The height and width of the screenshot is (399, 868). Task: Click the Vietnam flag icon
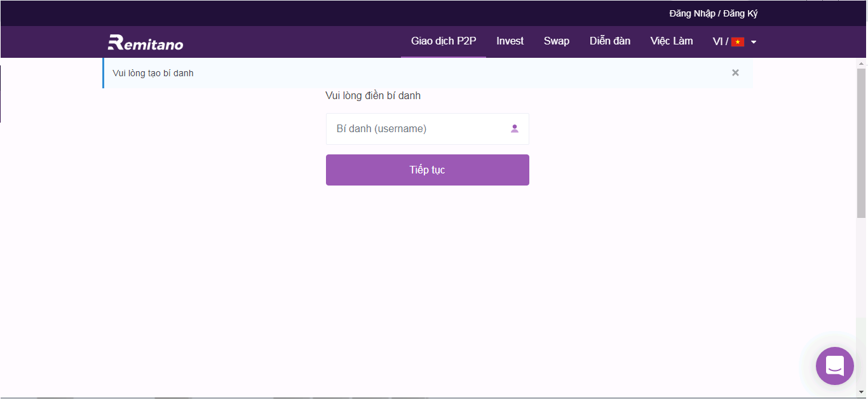click(738, 42)
